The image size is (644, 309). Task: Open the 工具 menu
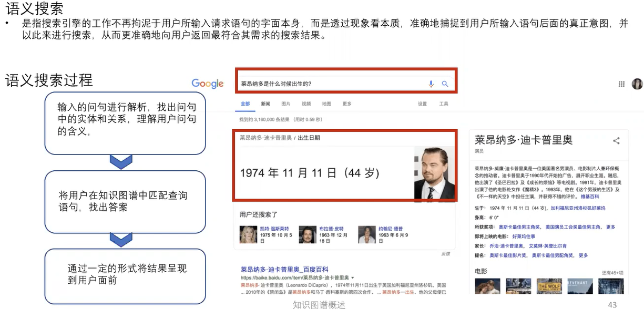(x=444, y=104)
